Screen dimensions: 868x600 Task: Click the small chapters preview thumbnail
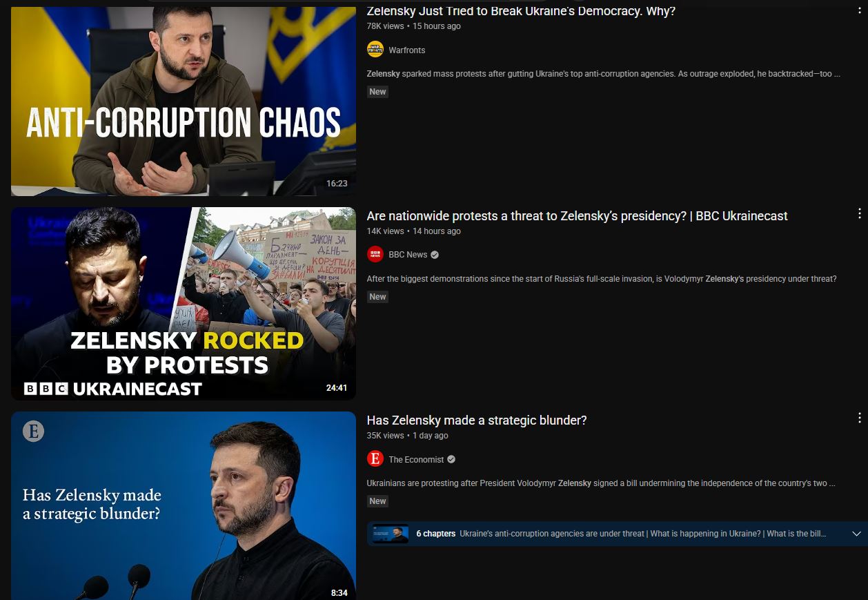(391, 534)
